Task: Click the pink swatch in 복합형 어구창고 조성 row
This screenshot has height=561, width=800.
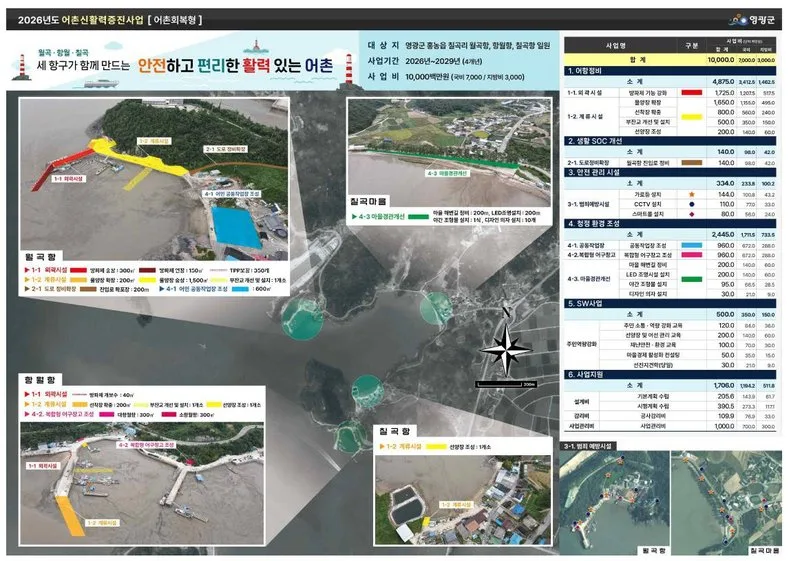Action: click(691, 254)
